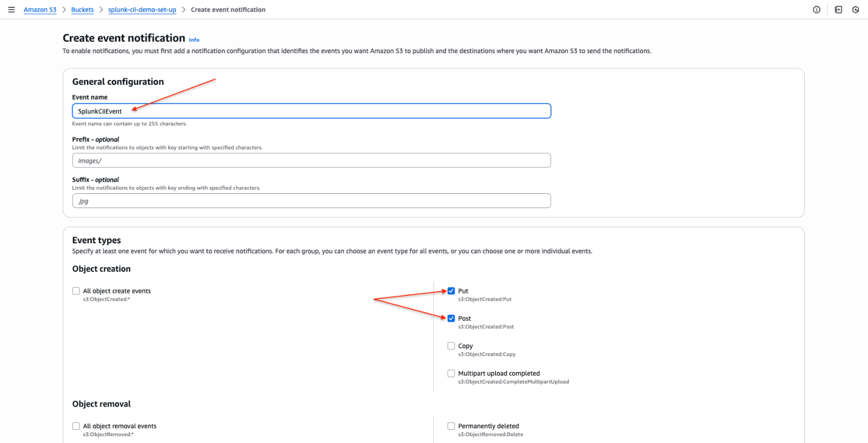868x443 pixels.
Task: Uncheck the Put event checkbox
Action: [x=451, y=291]
